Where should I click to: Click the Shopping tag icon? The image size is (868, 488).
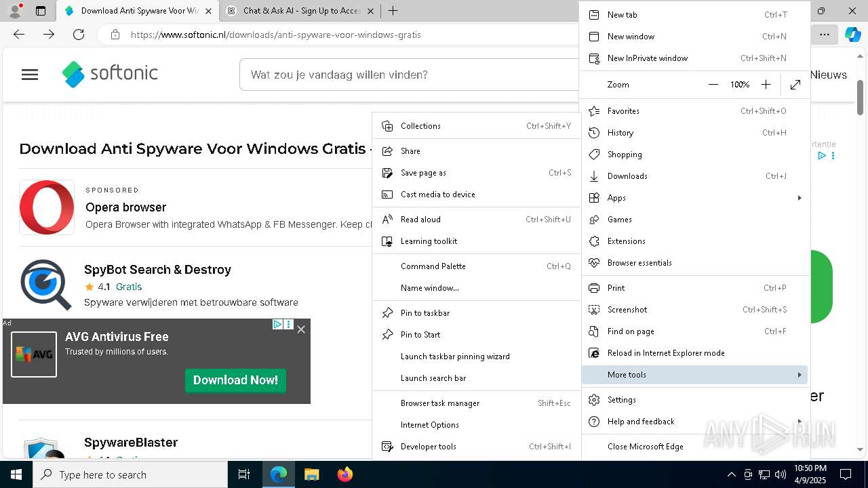point(595,155)
